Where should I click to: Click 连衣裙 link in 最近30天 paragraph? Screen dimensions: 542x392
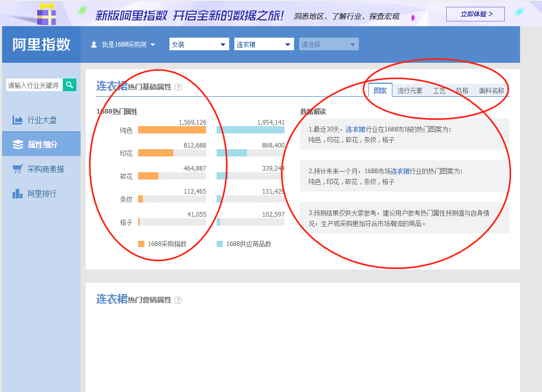pos(355,129)
